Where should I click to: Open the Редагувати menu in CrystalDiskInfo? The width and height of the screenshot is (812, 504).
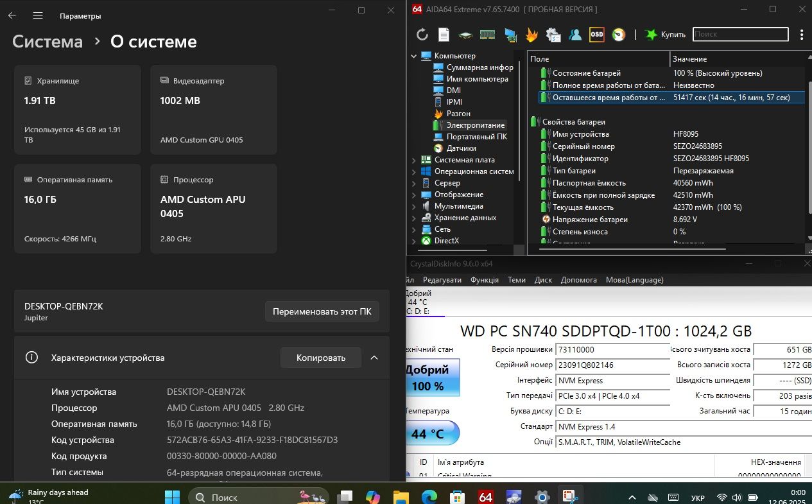point(442,280)
